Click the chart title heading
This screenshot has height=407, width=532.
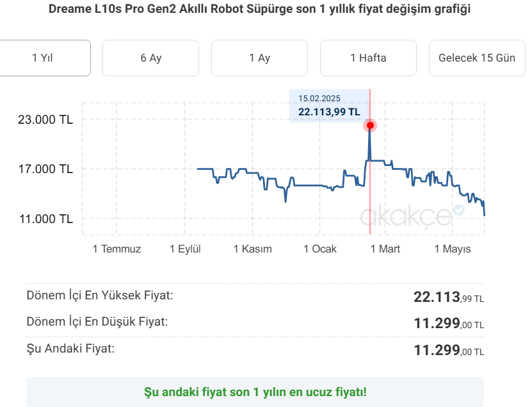(259, 9)
